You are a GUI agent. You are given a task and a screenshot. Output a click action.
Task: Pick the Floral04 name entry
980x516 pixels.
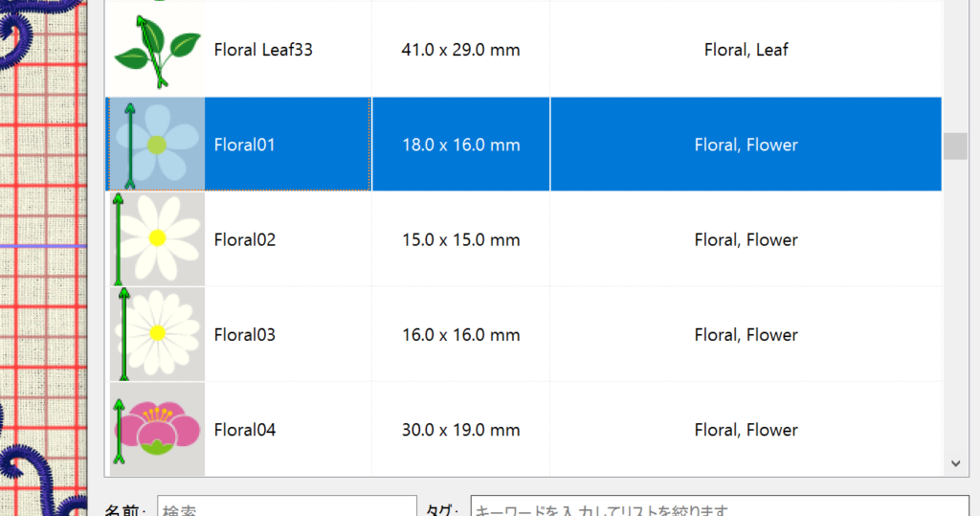[245, 430]
